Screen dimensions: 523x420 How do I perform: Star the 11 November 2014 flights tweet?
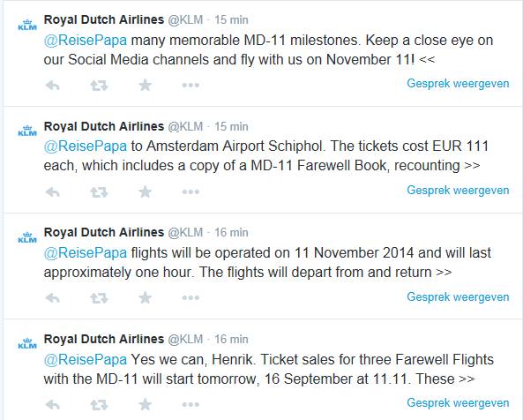pos(146,297)
